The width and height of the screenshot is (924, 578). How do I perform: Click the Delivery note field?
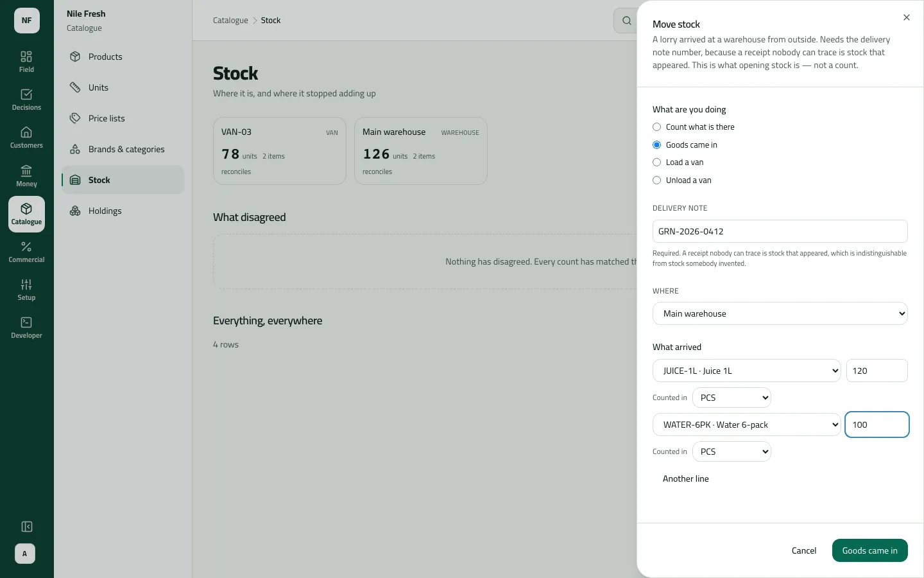[x=780, y=231]
